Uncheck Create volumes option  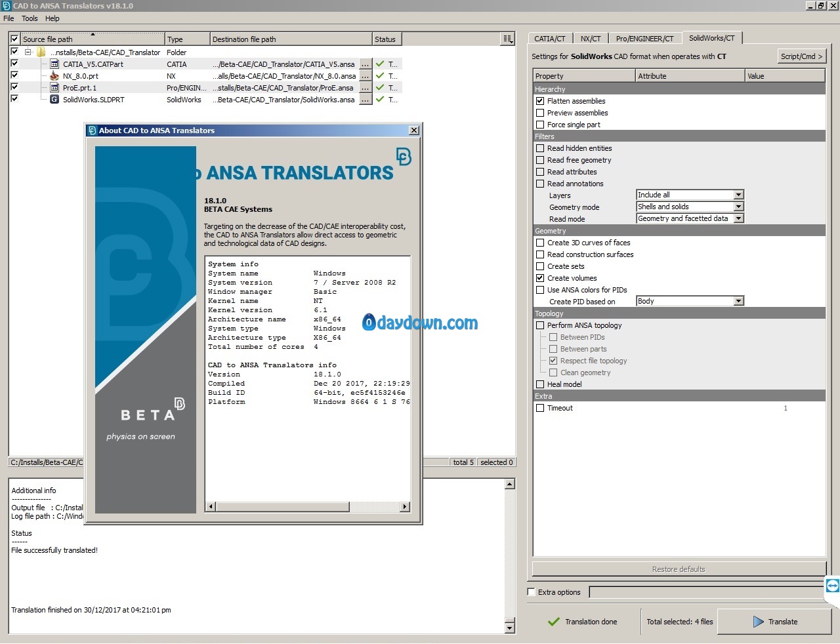tap(540, 278)
